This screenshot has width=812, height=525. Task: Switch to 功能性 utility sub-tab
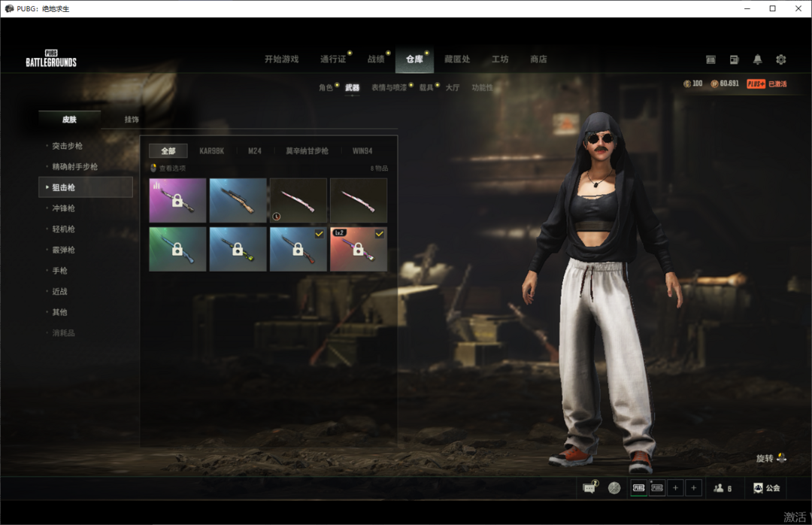point(482,87)
